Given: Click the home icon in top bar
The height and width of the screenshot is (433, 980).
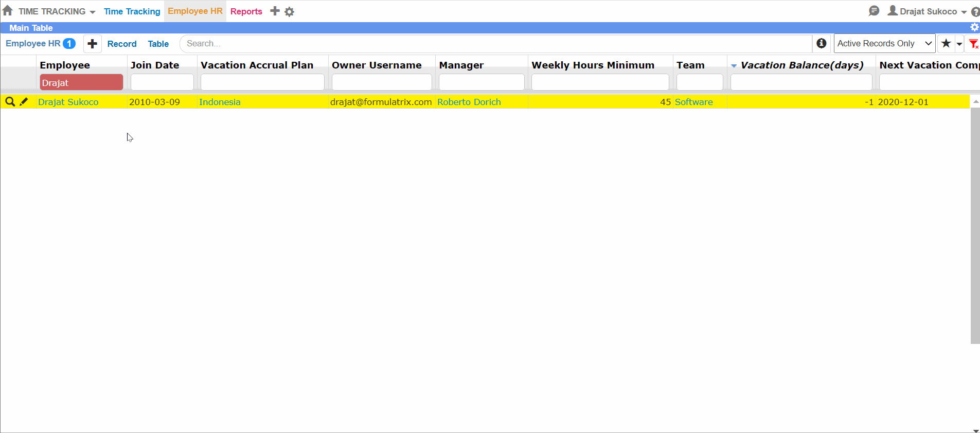Looking at the screenshot, I should [x=8, y=11].
